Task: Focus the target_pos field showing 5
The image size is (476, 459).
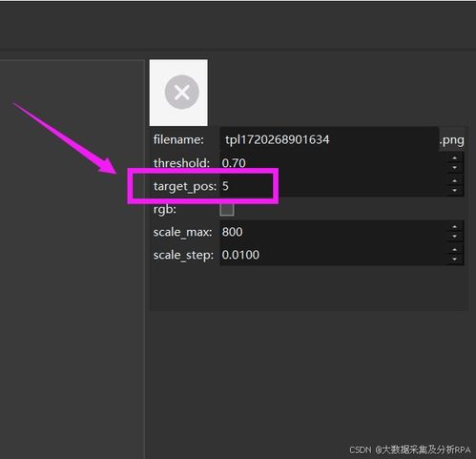Action: (333, 186)
